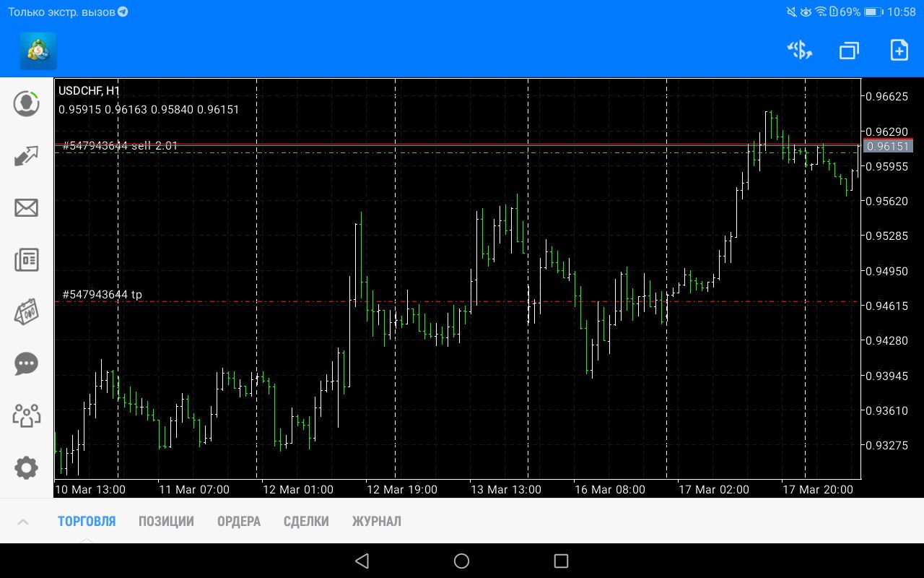This screenshot has width=924, height=578.
Task: Open the traders community people icon
Action: pos(27,415)
